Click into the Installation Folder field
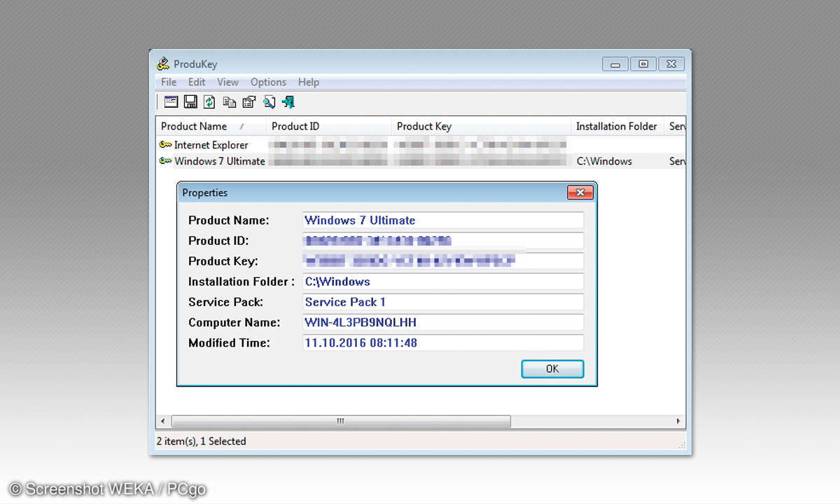Image resolution: width=840 pixels, height=504 pixels. pyautogui.click(x=442, y=281)
